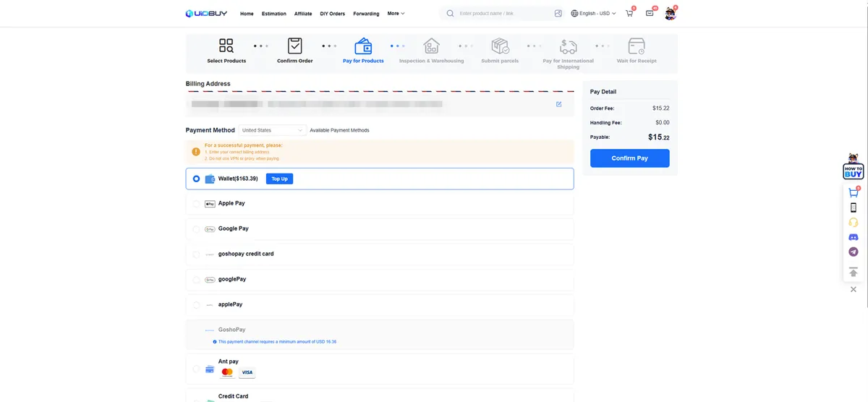Viewport: 868px width, 402px height.
Task: Open the user avatar profile
Action: click(671, 13)
